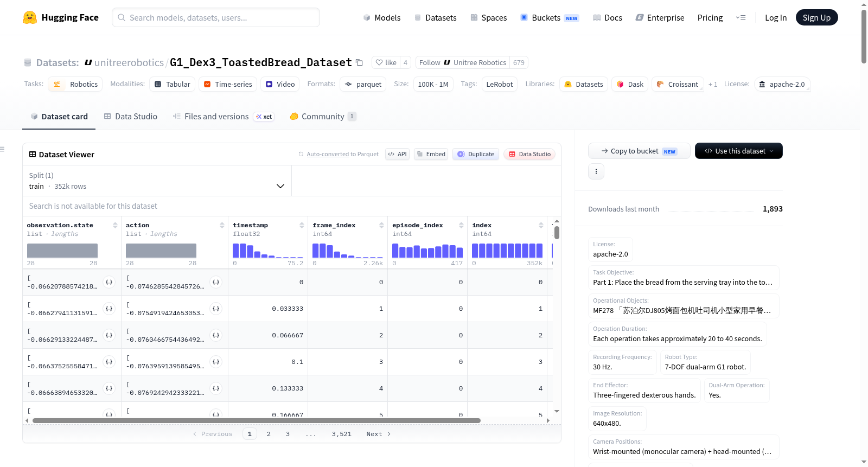Expand JSON for observation.state value -0.06620788574218

tap(109, 282)
